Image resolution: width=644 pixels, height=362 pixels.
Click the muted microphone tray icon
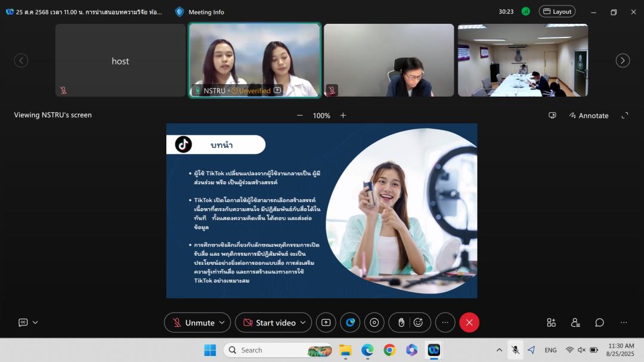[515, 350]
